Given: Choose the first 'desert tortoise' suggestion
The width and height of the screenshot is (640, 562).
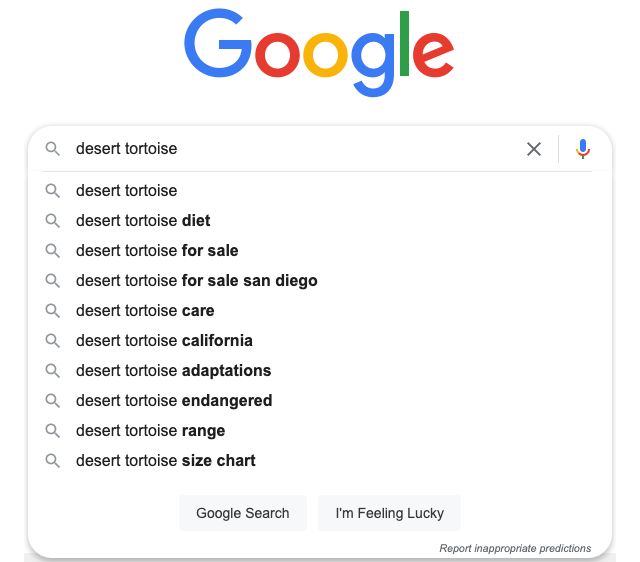Looking at the screenshot, I should 127,191.
